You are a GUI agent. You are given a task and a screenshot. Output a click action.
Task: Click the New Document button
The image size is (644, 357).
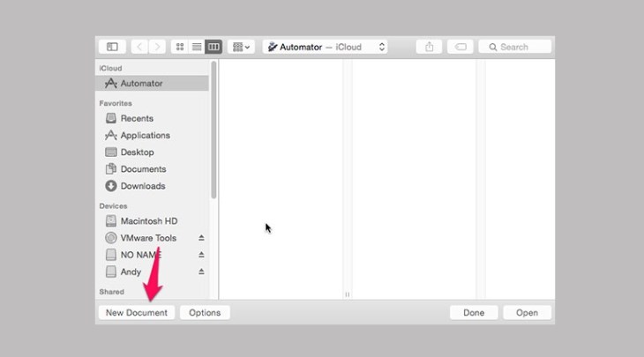(137, 313)
